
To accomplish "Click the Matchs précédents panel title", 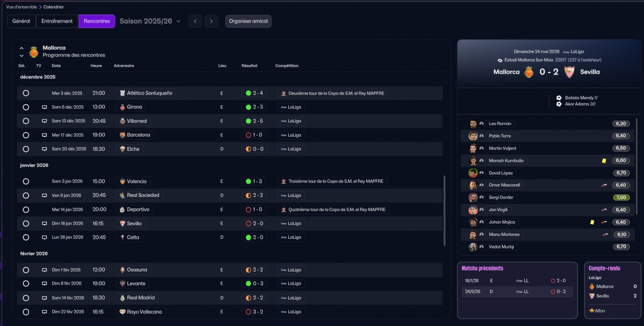I will pyautogui.click(x=482, y=269).
